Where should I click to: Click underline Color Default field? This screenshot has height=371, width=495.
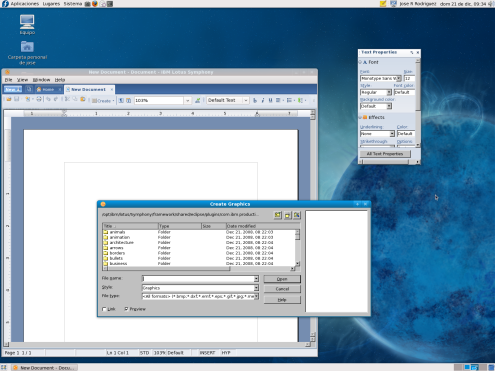406,133
